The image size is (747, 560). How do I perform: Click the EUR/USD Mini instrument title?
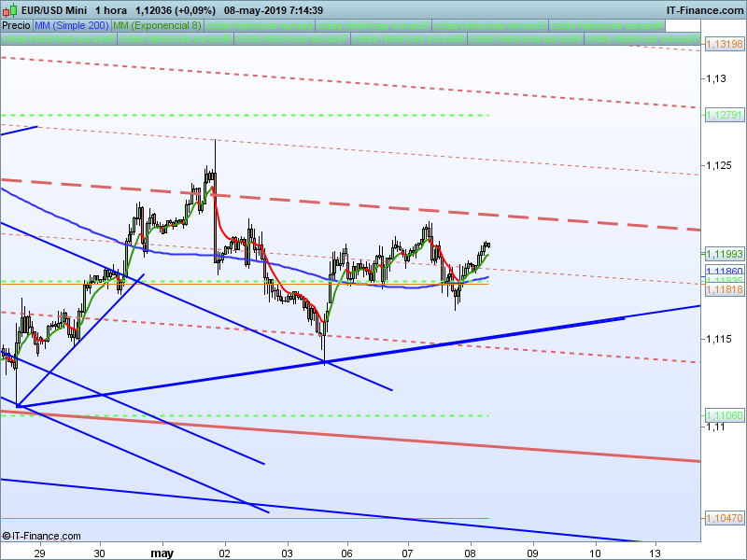coord(54,10)
